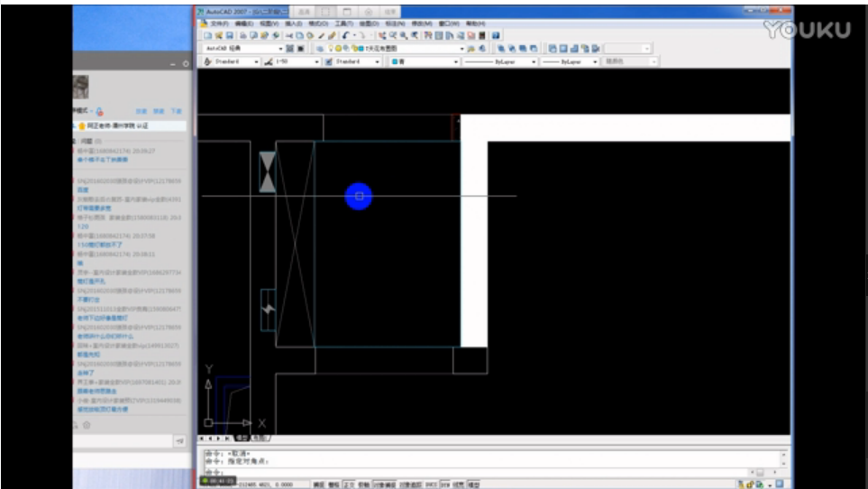The height and width of the screenshot is (489, 868).
Task: Open the DesignCenter icon
Action: tap(438, 35)
